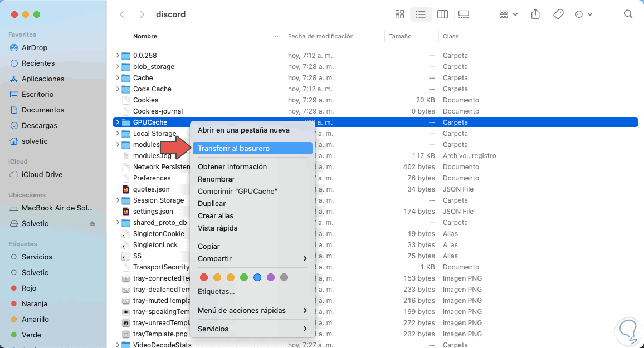Select the Rojo tag in sidebar
This screenshot has width=644, height=348.
(x=29, y=288)
